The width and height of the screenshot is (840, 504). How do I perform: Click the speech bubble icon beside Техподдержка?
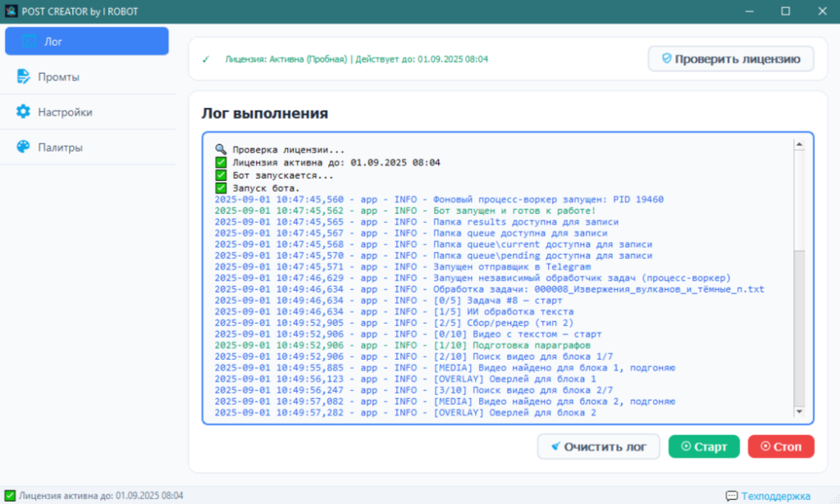pos(731,496)
